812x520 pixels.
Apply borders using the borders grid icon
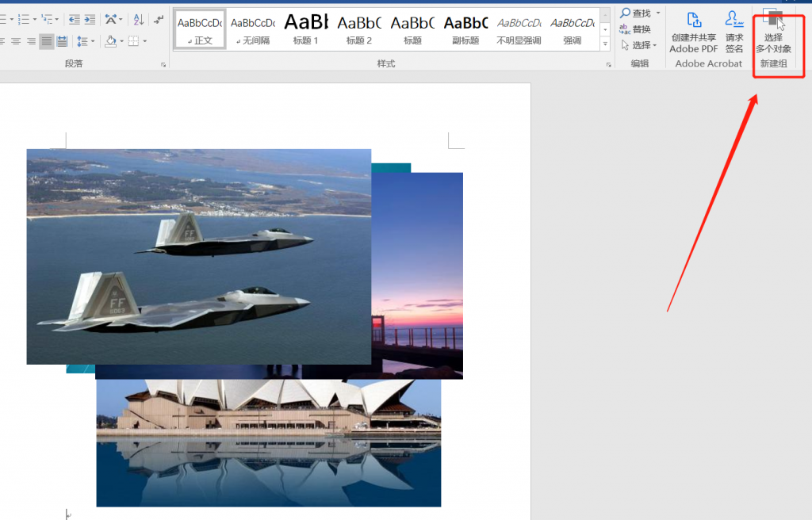point(133,41)
